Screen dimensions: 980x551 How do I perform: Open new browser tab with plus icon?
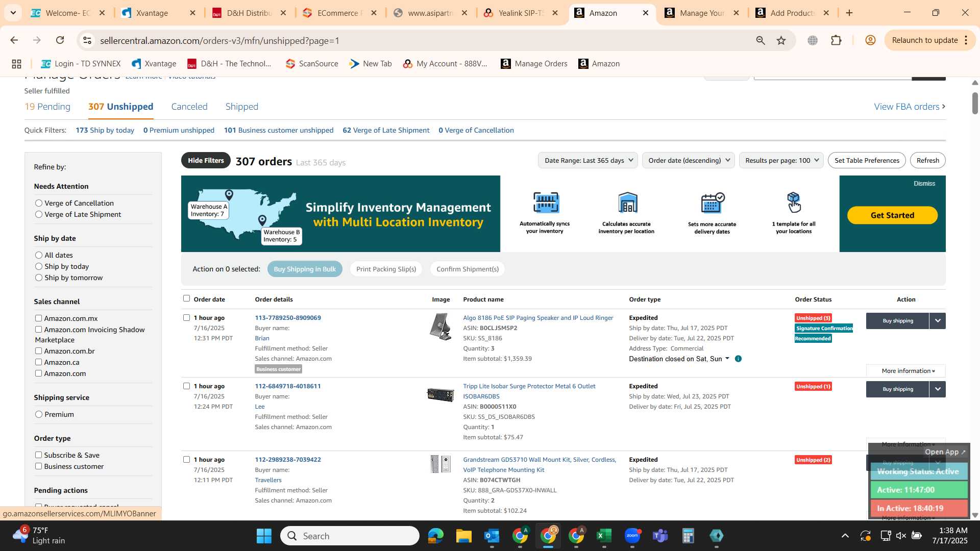849,13
